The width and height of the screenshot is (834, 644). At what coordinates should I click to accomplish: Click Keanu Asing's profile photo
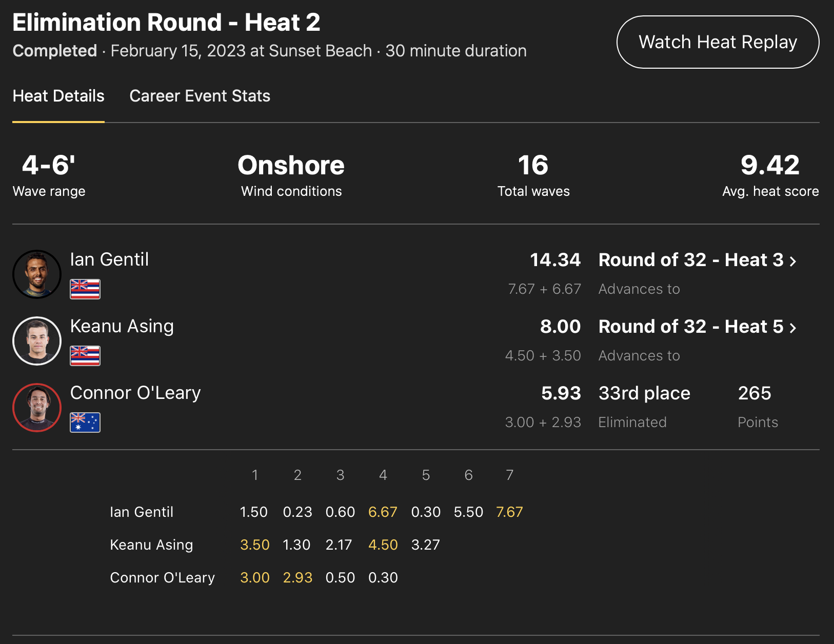point(37,341)
